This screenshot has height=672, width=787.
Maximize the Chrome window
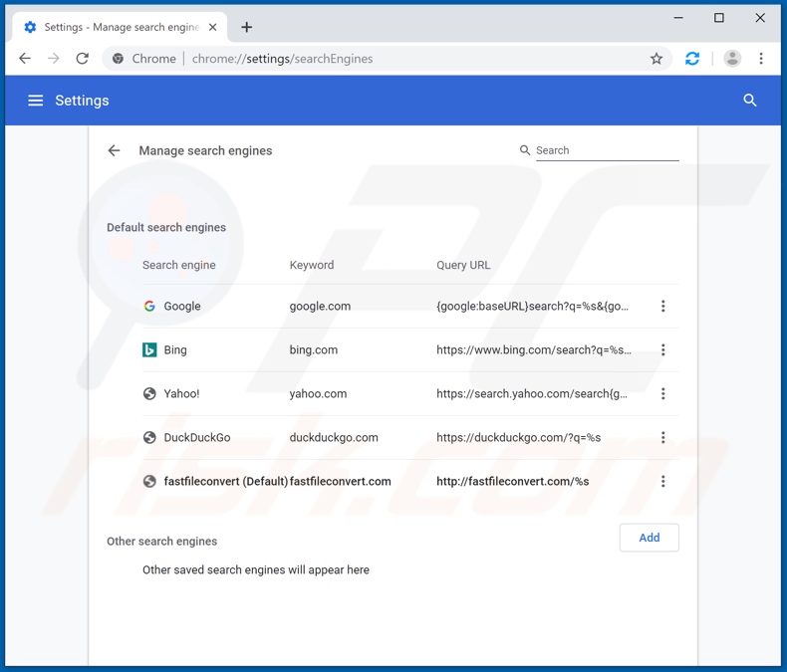pyautogui.click(x=718, y=18)
